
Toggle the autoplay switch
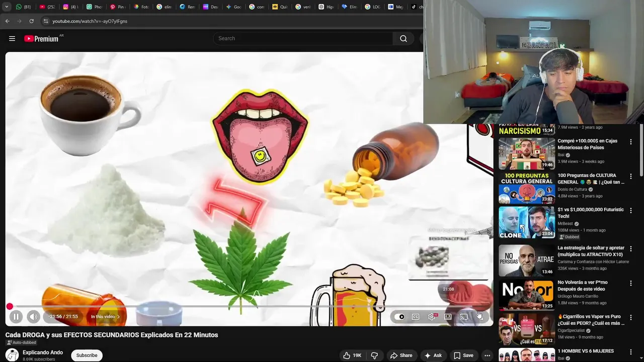[x=400, y=317]
